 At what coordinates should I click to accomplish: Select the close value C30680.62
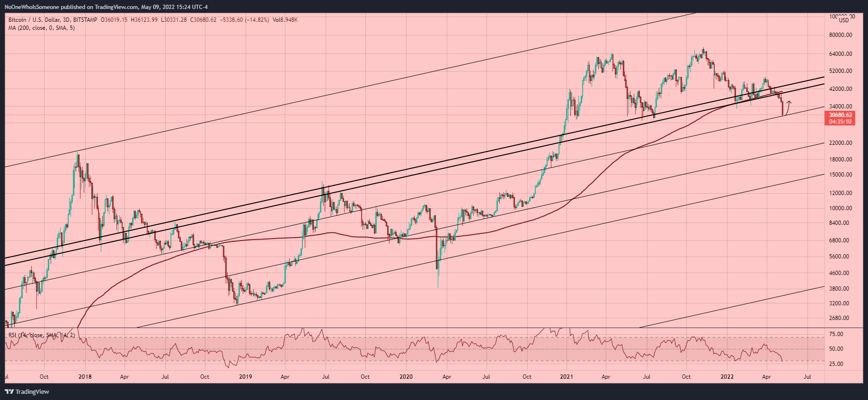[203, 20]
